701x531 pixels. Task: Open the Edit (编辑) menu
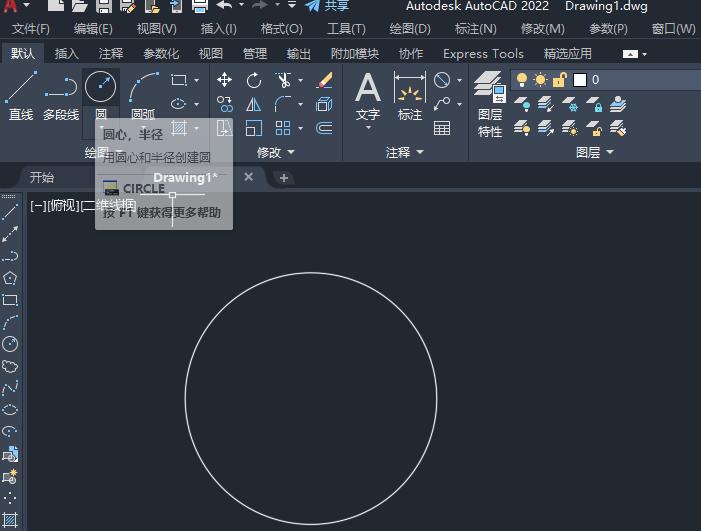click(93, 29)
